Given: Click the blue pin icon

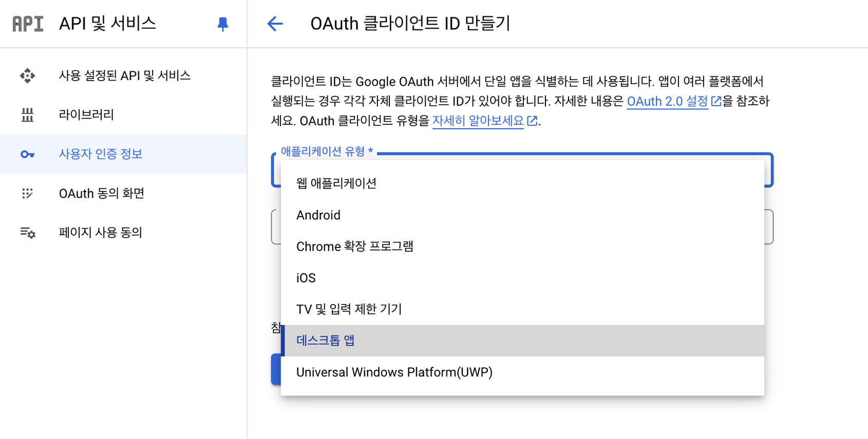Looking at the screenshot, I should (223, 24).
